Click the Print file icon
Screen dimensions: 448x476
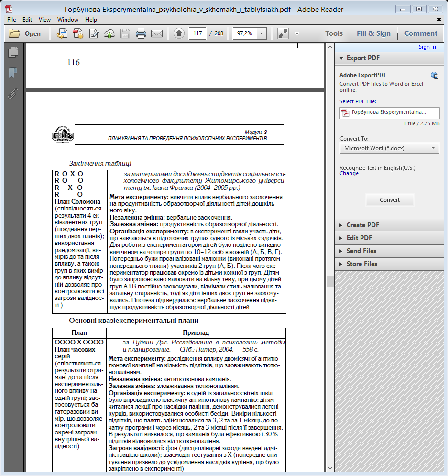(141, 33)
